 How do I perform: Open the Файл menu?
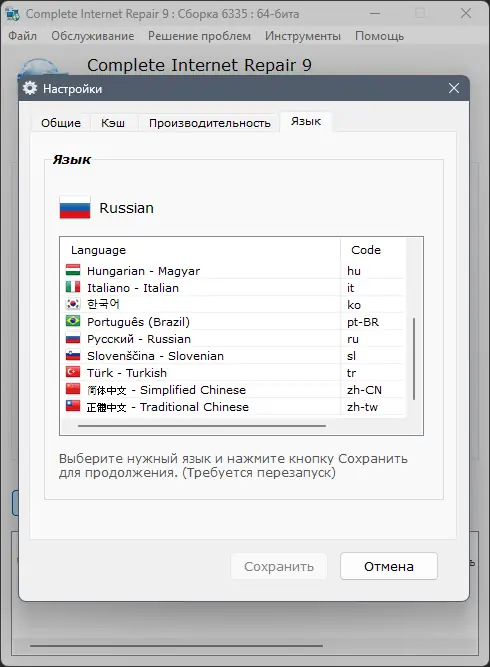point(22,36)
